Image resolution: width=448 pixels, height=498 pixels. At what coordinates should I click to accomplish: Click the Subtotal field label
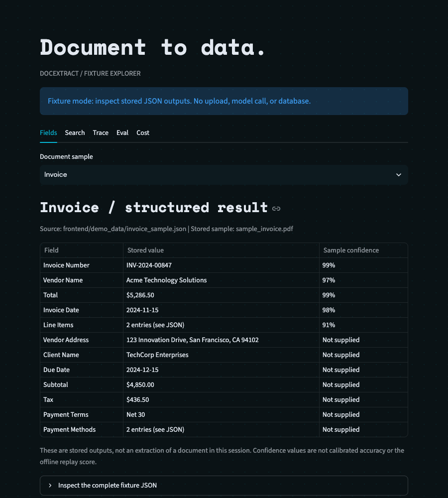[x=56, y=384]
